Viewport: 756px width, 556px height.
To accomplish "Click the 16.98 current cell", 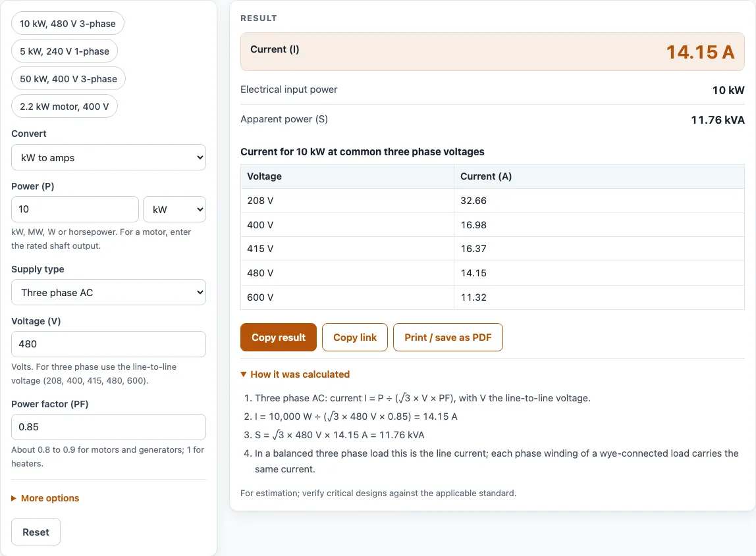I will tap(599, 224).
